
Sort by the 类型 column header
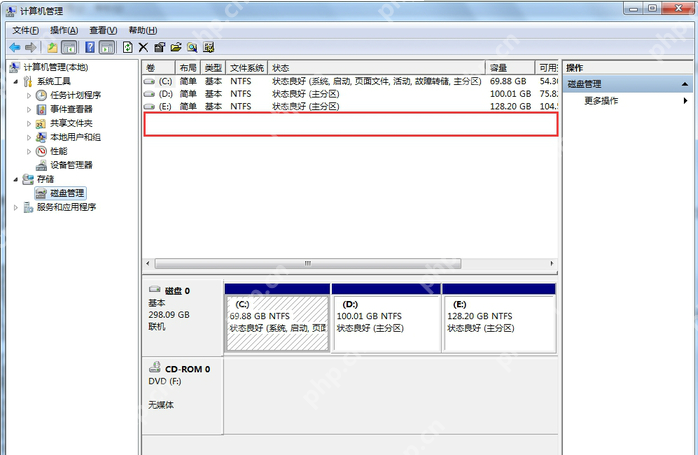(x=213, y=68)
